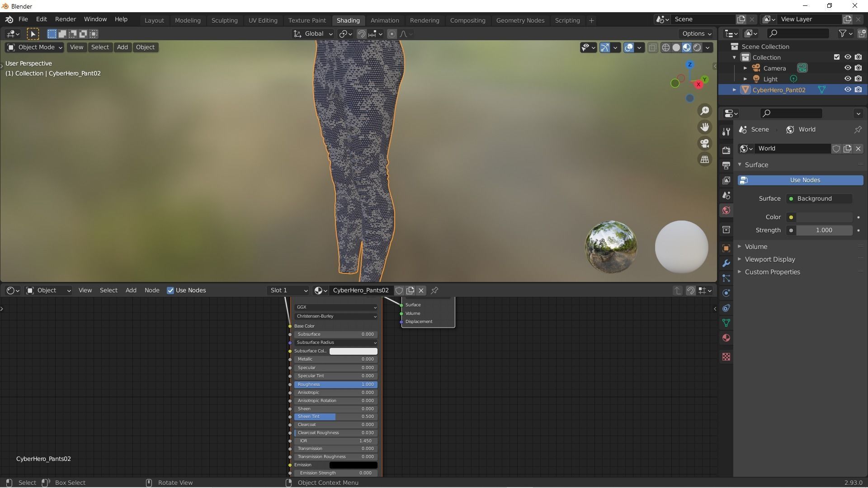868x488 pixels.
Task: Switch viewport to wireframe shading
Action: coord(665,47)
